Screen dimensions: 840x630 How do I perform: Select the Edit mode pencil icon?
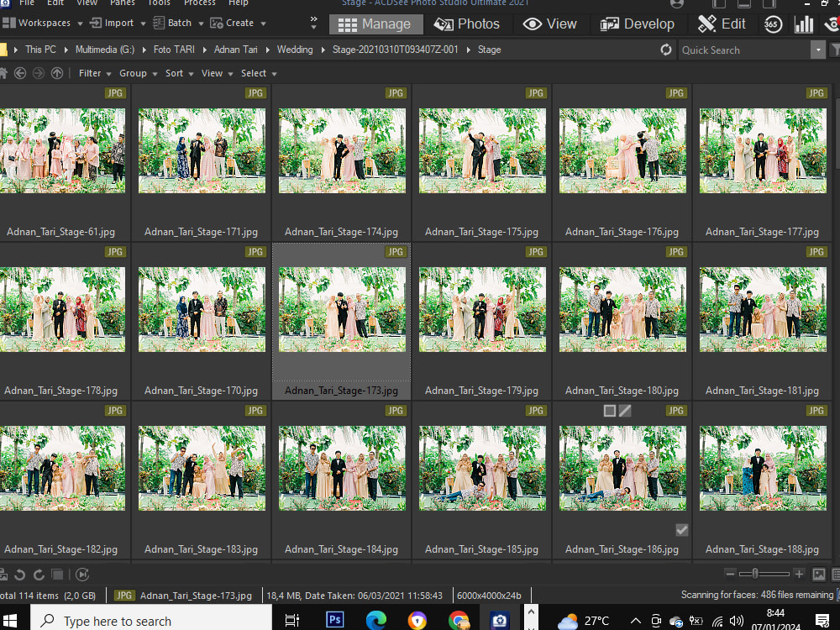click(x=708, y=24)
